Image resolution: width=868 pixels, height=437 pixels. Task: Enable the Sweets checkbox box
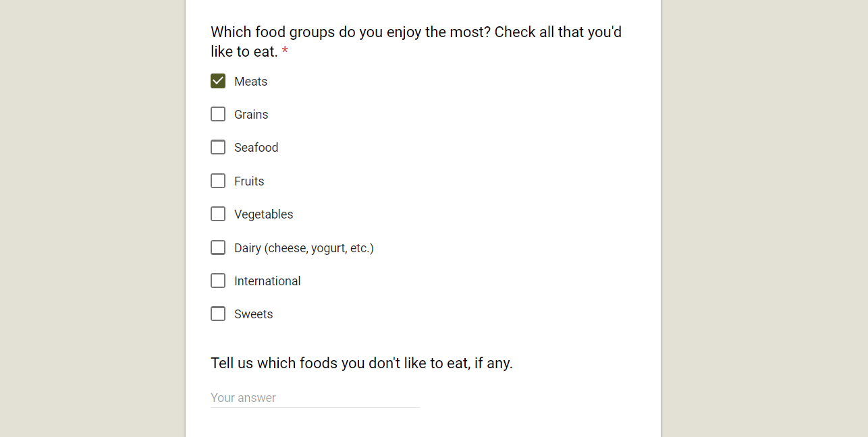[218, 314]
